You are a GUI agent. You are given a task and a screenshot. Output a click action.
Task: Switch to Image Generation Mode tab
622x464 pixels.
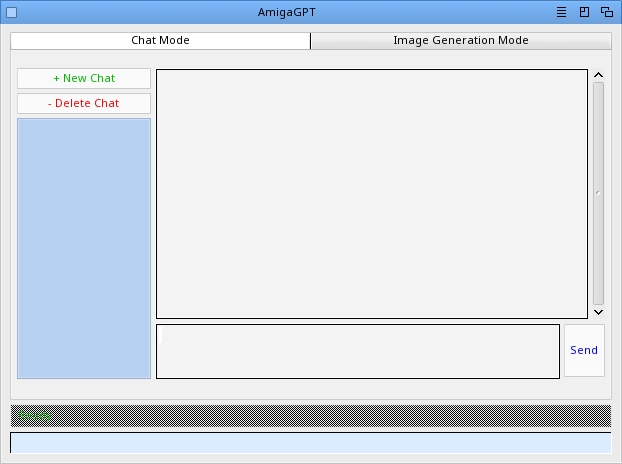tap(460, 41)
